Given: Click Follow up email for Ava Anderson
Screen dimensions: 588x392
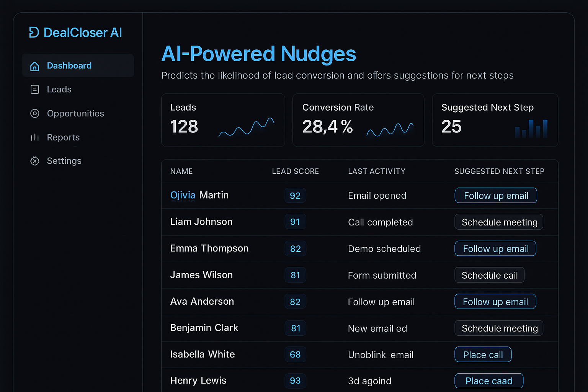Looking at the screenshot, I should (495, 301).
